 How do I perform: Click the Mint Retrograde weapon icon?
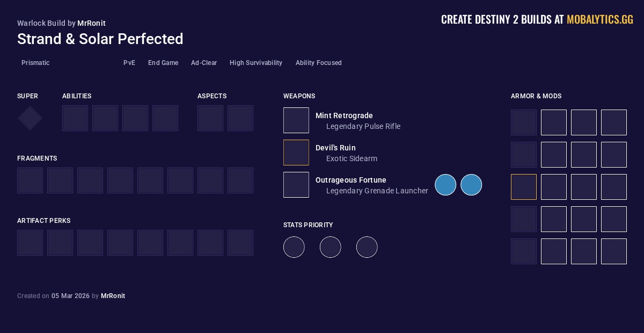(296, 120)
